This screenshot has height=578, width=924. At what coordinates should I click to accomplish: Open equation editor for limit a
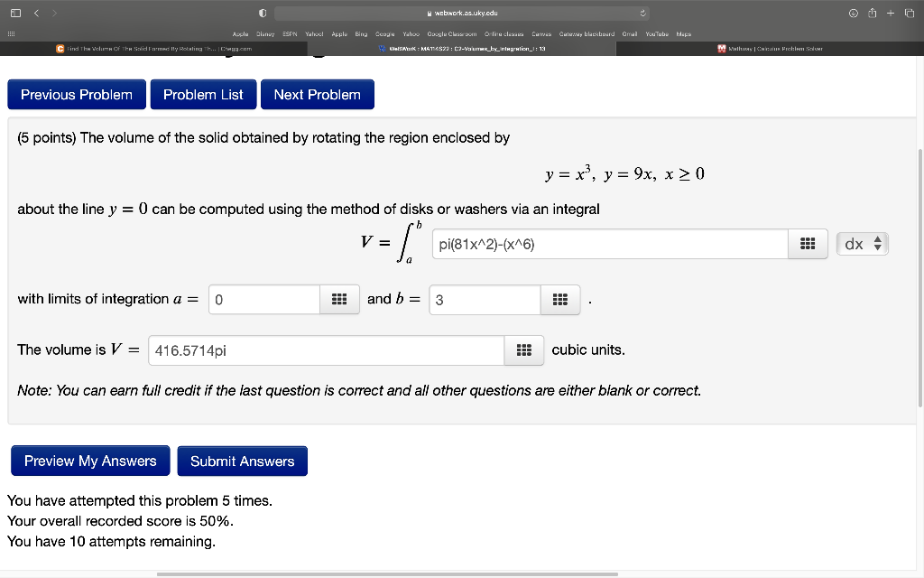339,299
